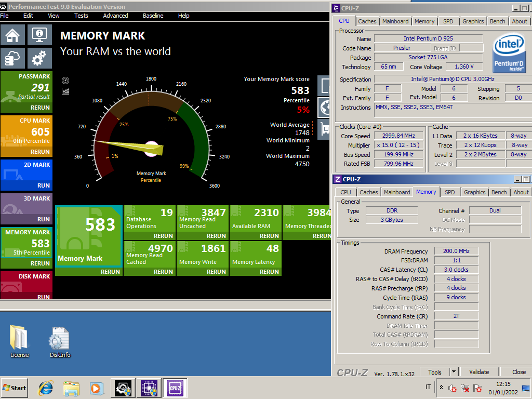
Task: Show hidden system tray icons
Action: pos(441,388)
